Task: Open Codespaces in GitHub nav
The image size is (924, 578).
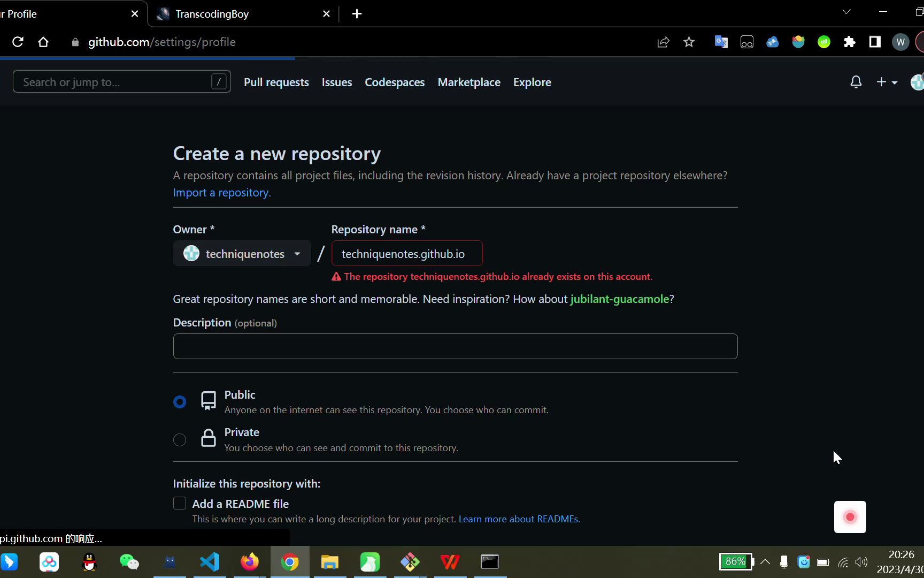Action: click(x=395, y=82)
